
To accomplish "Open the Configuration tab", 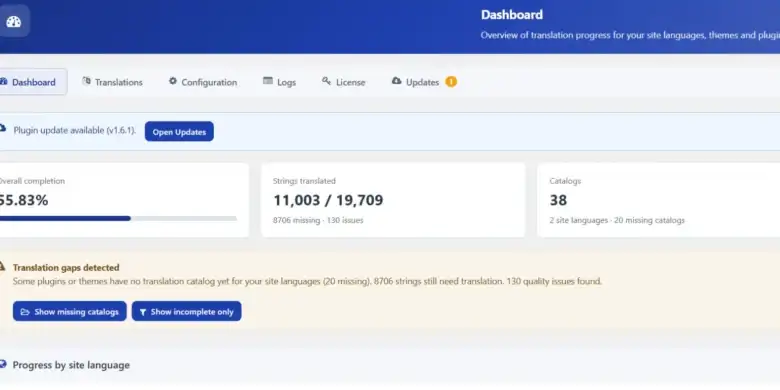I will pyautogui.click(x=202, y=82).
